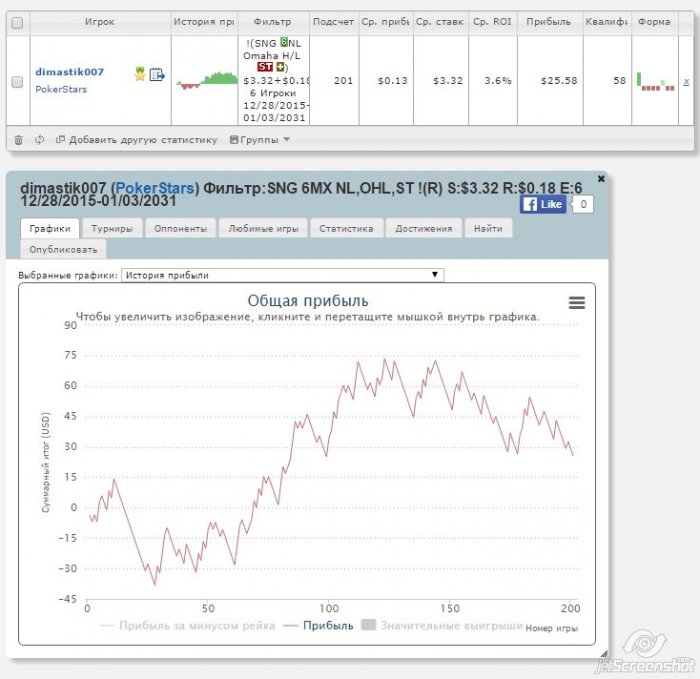Toggle the Прибыль legend series
700x679 pixels.
(x=318, y=625)
